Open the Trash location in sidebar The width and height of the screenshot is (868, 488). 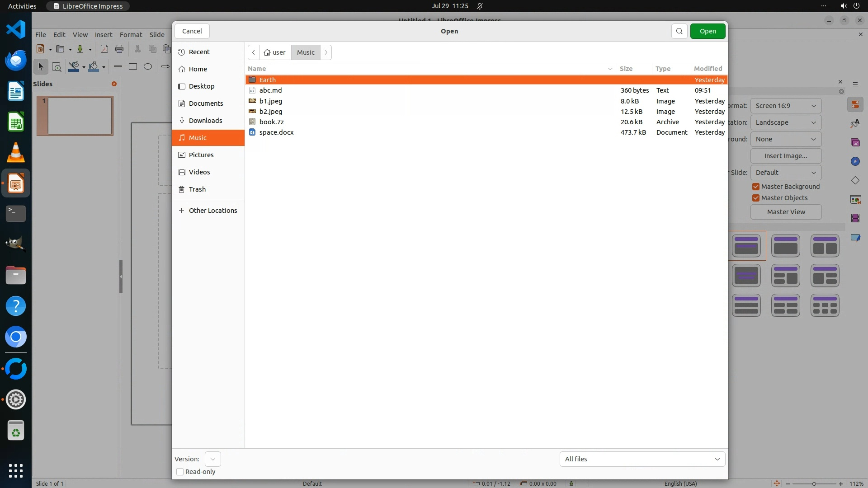(x=197, y=189)
